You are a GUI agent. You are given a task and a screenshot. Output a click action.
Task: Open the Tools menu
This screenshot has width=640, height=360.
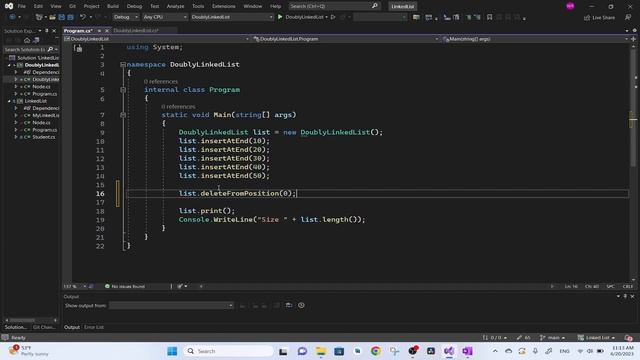coord(198,6)
